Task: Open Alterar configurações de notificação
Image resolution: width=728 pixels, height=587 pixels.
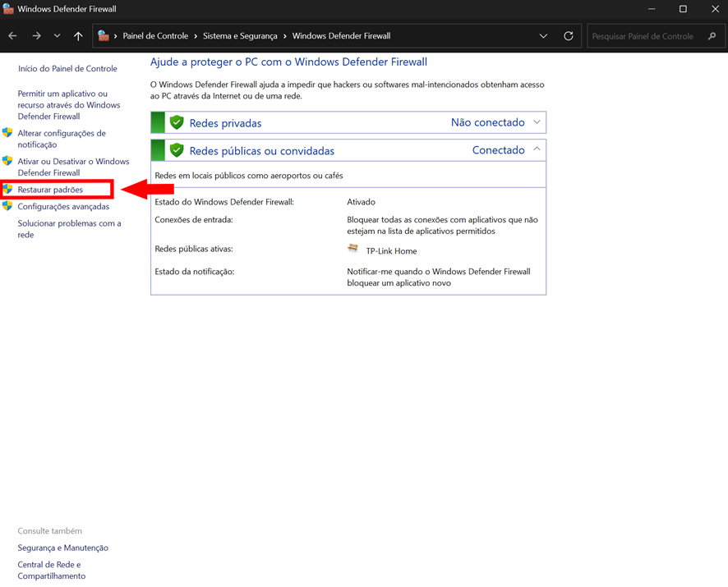Action: 62,139
